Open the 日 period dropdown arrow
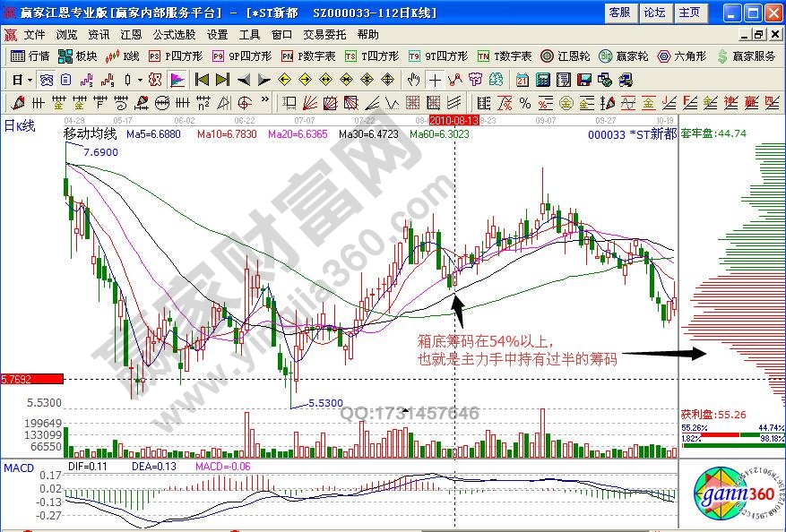Screen dimensions: 786x532 click(30, 79)
